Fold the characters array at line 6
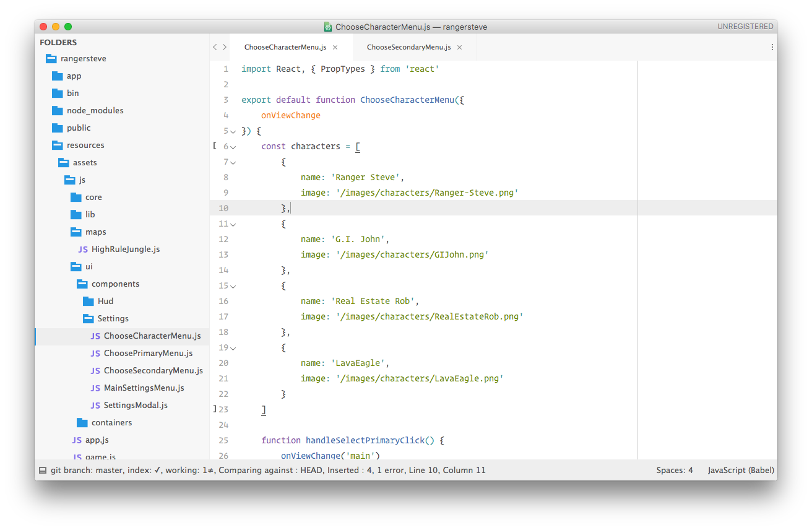 coord(233,147)
